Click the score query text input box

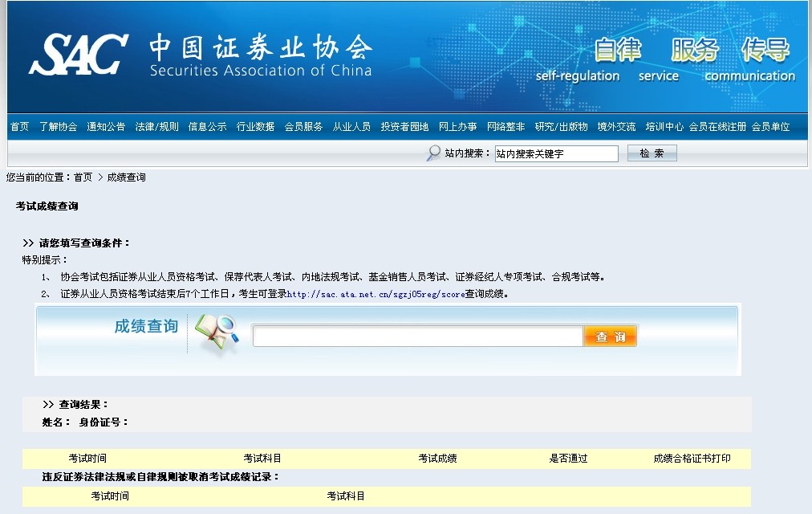pyautogui.click(x=417, y=337)
